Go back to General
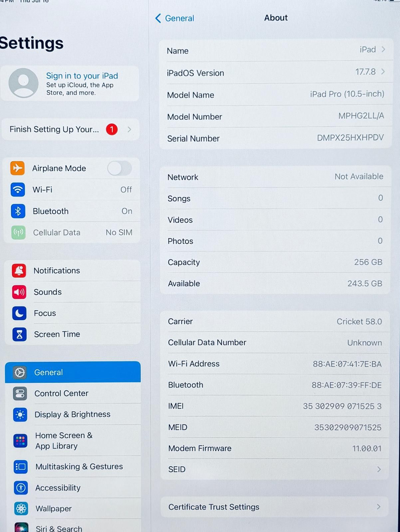 175,18
